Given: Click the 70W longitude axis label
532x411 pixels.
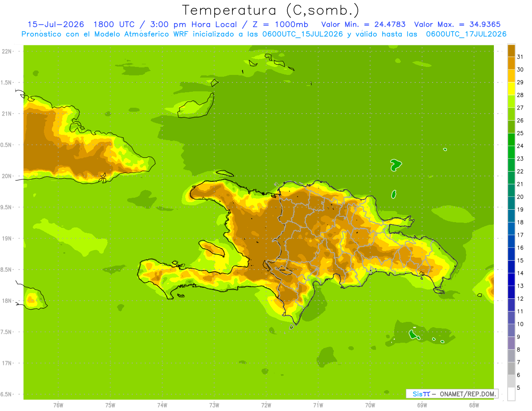Looking at the screenshot, I should click(370, 405).
